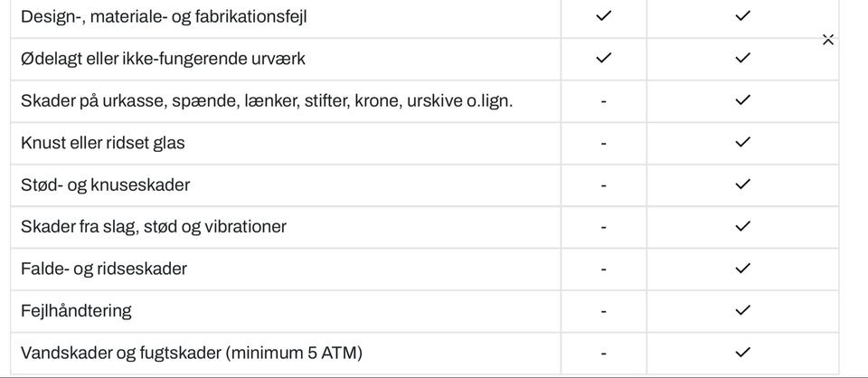
Task: Click the checkmark in the Skader på urkasse row
Action: pyautogui.click(x=742, y=100)
